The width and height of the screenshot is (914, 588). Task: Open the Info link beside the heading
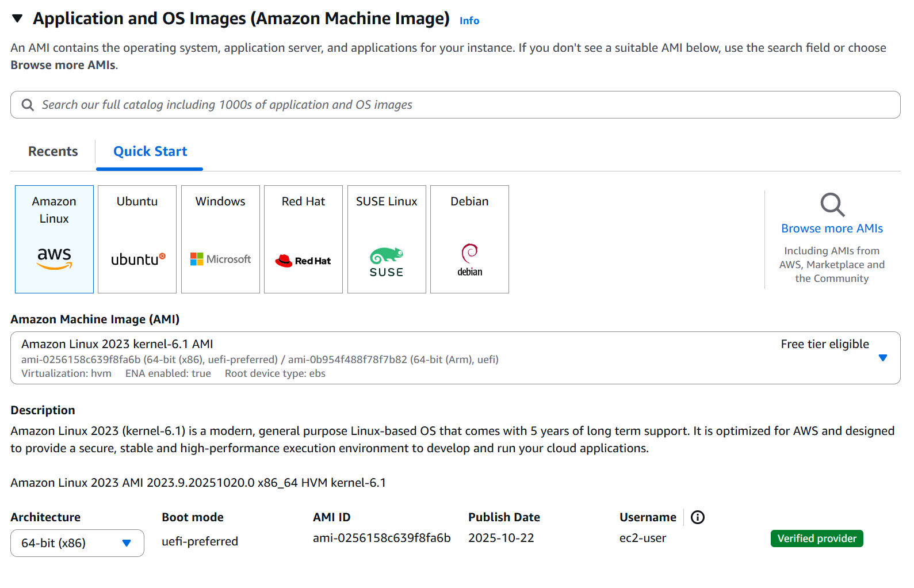tap(469, 21)
